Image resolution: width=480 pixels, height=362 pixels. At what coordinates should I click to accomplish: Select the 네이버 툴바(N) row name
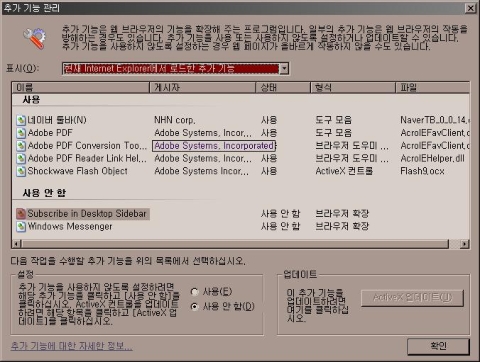tap(57, 120)
